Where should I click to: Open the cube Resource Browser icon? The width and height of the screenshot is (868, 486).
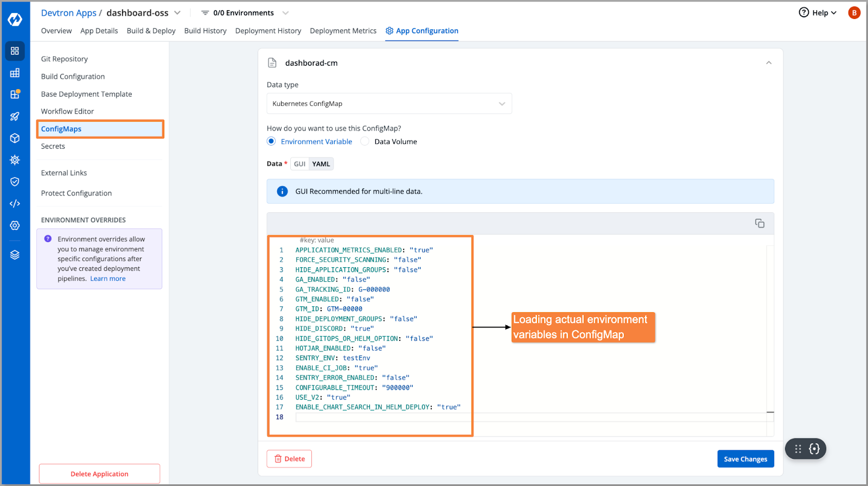click(x=15, y=138)
